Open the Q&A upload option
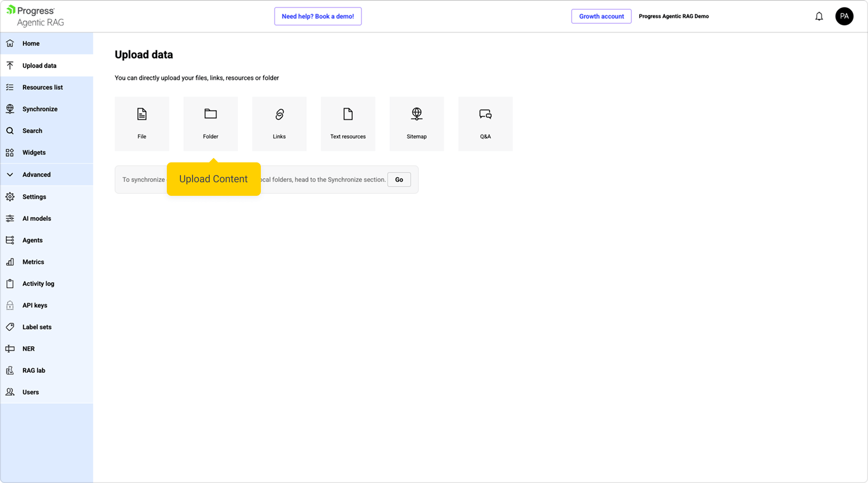Screen dimensions: 868x483 tap(485, 123)
